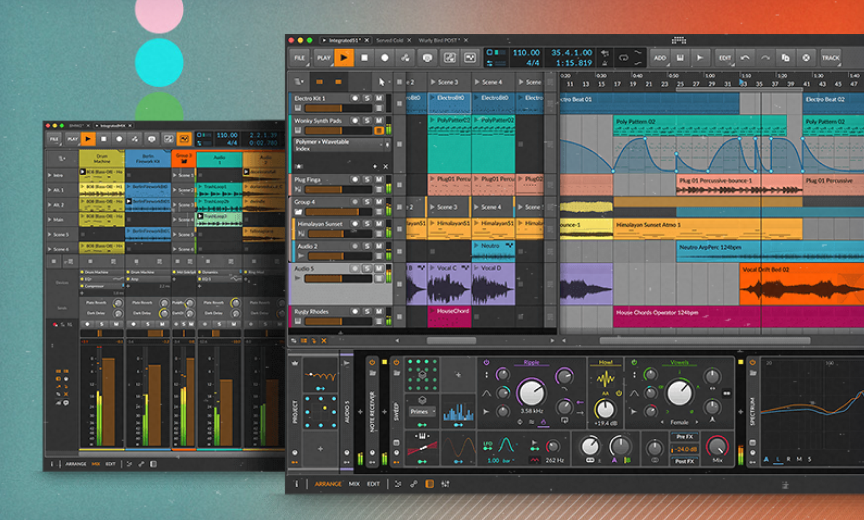
Task: Click the Pre FX button
Action: tap(686, 437)
